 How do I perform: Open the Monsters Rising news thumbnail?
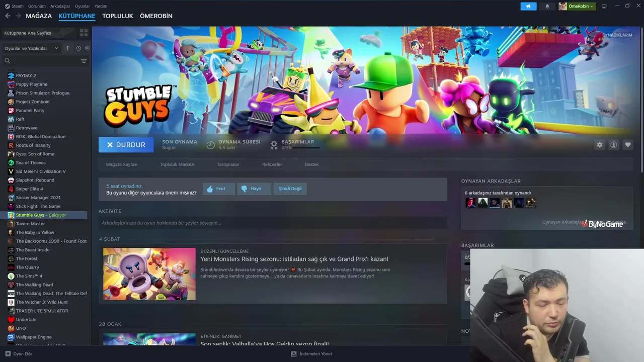(x=149, y=274)
